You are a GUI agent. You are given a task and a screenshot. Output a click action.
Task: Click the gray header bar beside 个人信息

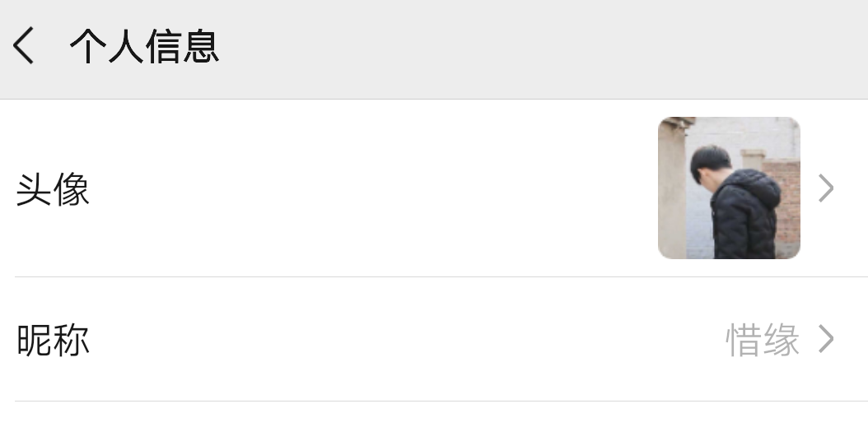(543, 49)
